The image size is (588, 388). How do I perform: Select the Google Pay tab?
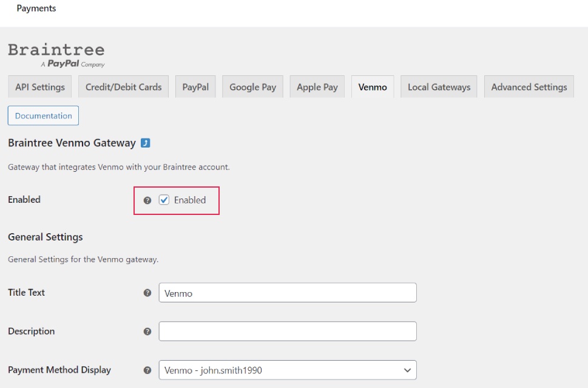coord(253,87)
